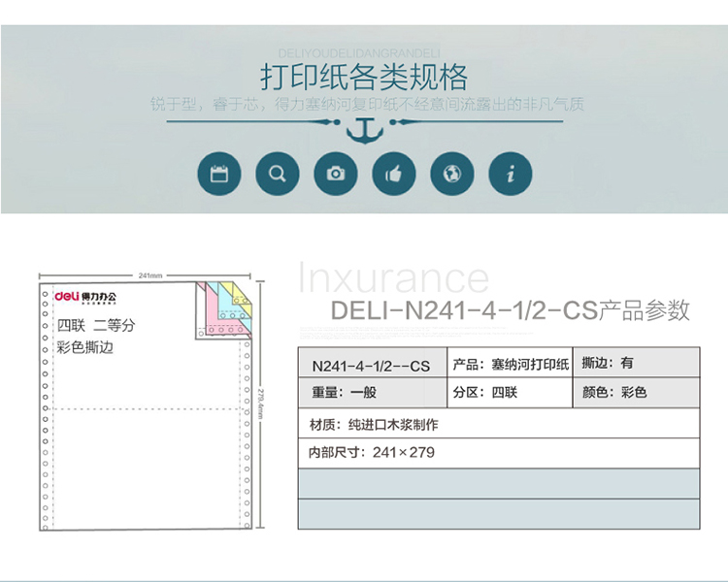Screen dimensions: 728x582
Task: Click the 内部尺寸: 241×279 row
Action: coord(498,452)
